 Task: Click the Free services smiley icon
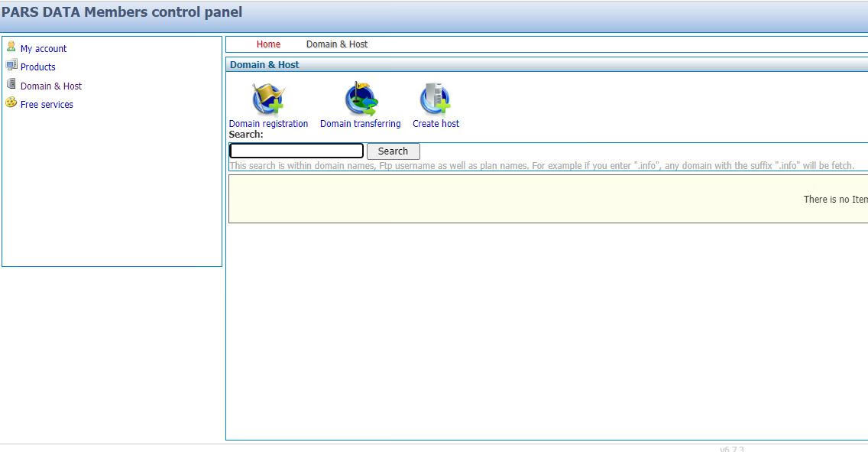click(x=11, y=102)
